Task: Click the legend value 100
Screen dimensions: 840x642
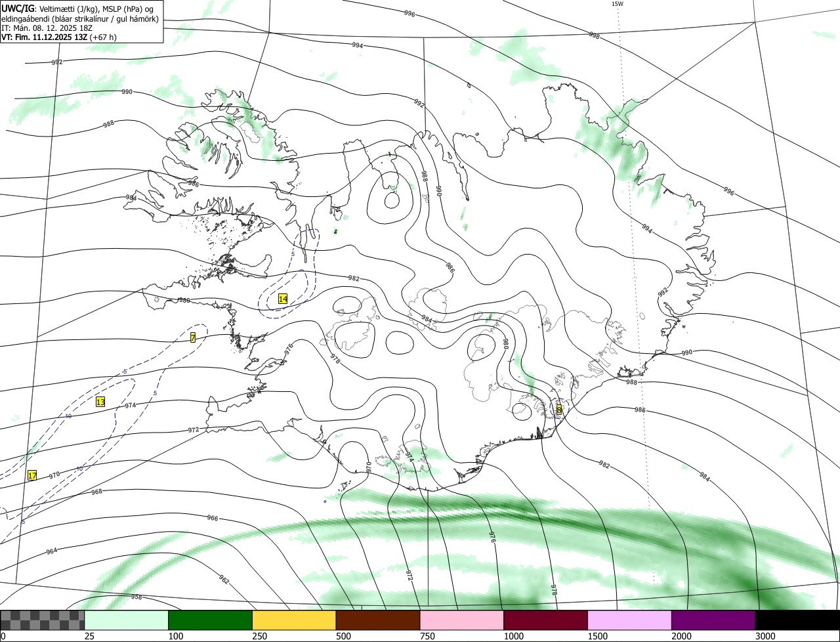Action: point(176,636)
